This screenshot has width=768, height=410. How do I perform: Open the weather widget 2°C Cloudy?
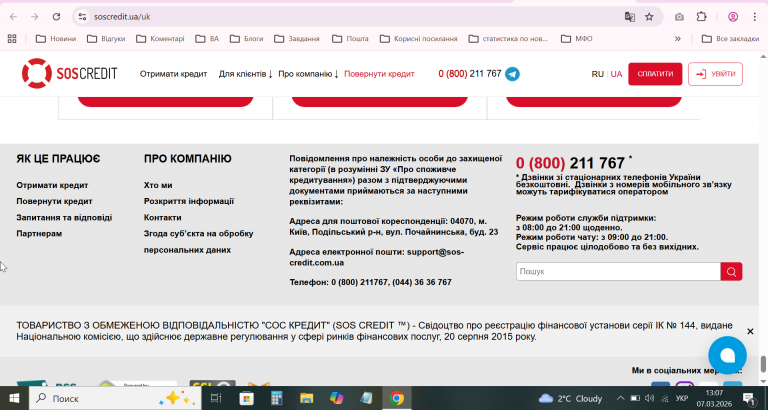pyautogui.click(x=570, y=398)
